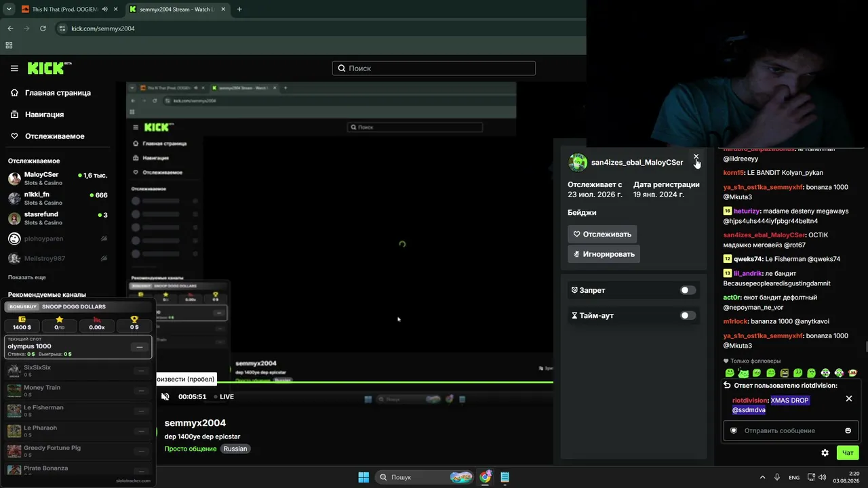
Task: Click the taskbar Пошук search box
Action: 425,477
